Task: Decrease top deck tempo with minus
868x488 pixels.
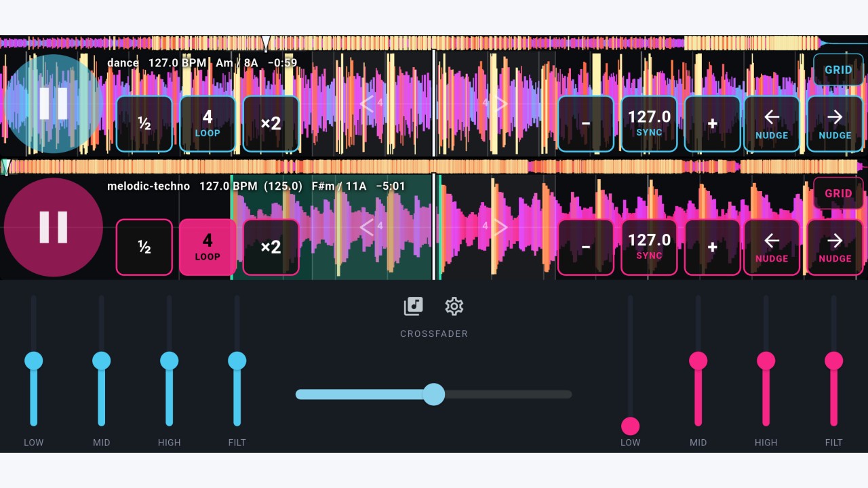Action: tap(586, 123)
